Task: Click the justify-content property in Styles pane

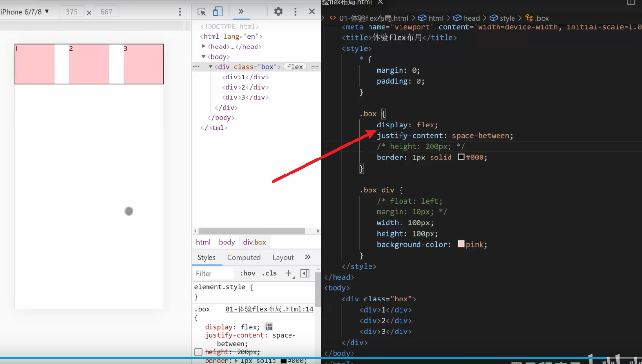Action: pos(235,335)
